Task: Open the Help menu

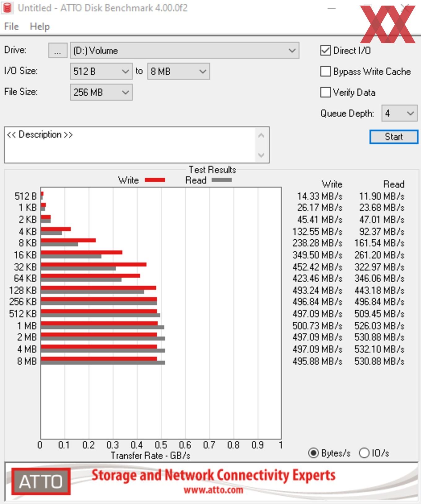Action: click(x=40, y=27)
